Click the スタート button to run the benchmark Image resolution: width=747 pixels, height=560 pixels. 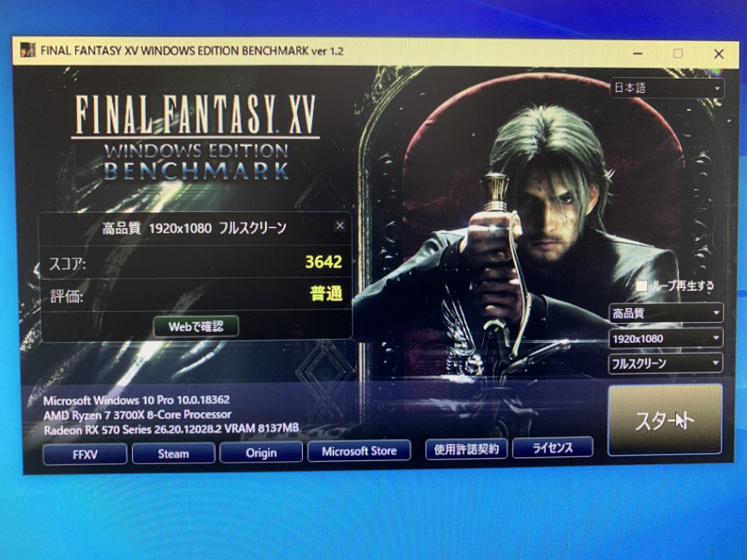665,420
